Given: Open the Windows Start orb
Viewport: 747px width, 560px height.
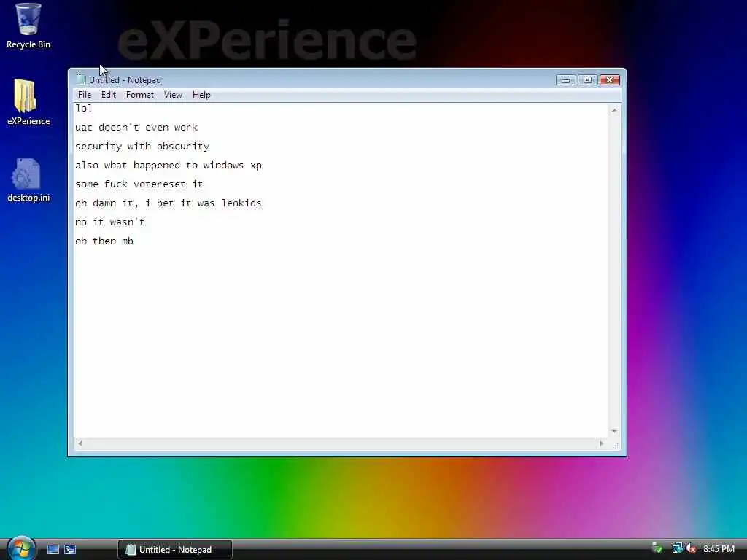Looking at the screenshot, I should click(x=21, y=548).
